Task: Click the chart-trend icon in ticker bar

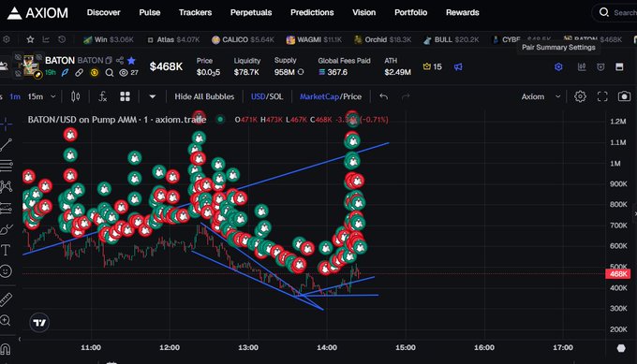Action: 46,39
